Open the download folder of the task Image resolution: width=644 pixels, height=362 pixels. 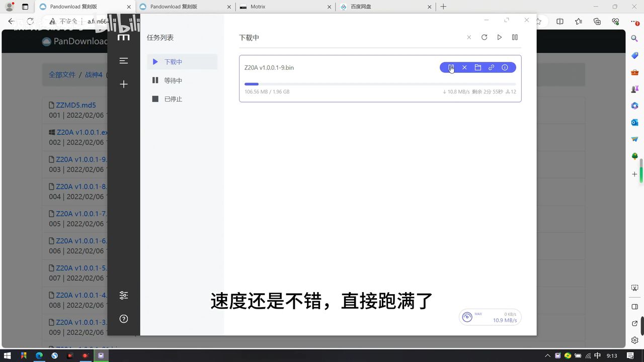point(478,67)
